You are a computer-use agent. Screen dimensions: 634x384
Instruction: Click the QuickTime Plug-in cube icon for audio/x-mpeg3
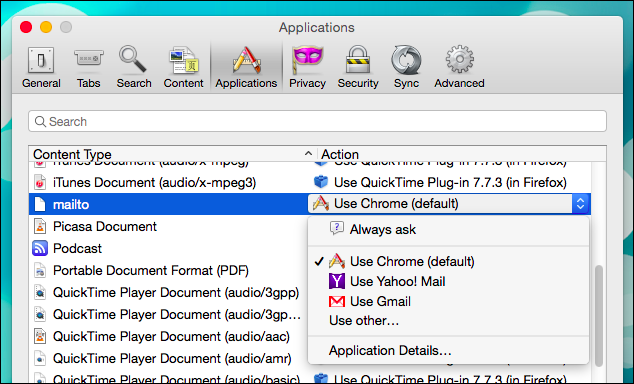(x=321, y=182)
